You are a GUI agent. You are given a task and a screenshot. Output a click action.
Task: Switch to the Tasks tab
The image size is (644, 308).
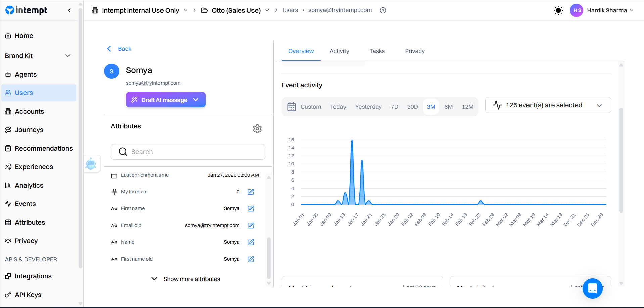[x=377, y=51]
